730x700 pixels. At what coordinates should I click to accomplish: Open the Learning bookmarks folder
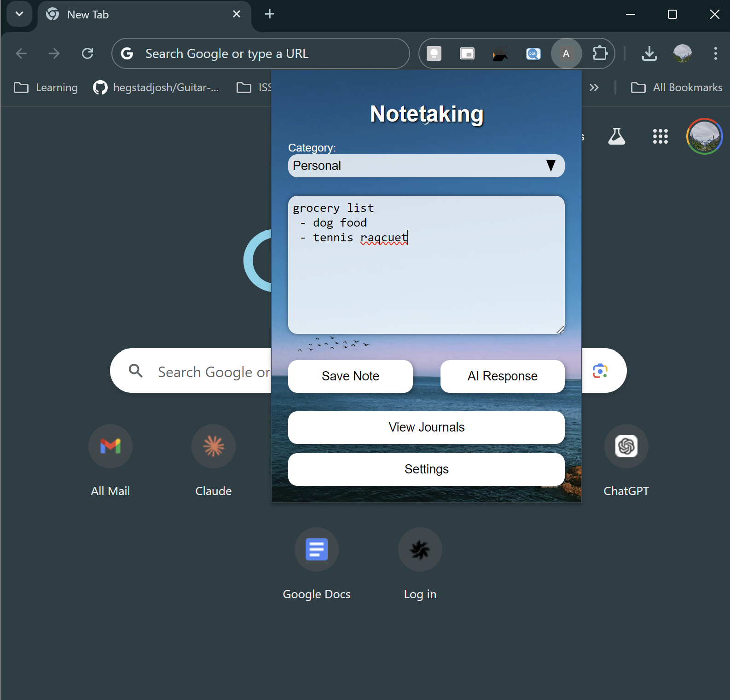click(x=46, y=87)
